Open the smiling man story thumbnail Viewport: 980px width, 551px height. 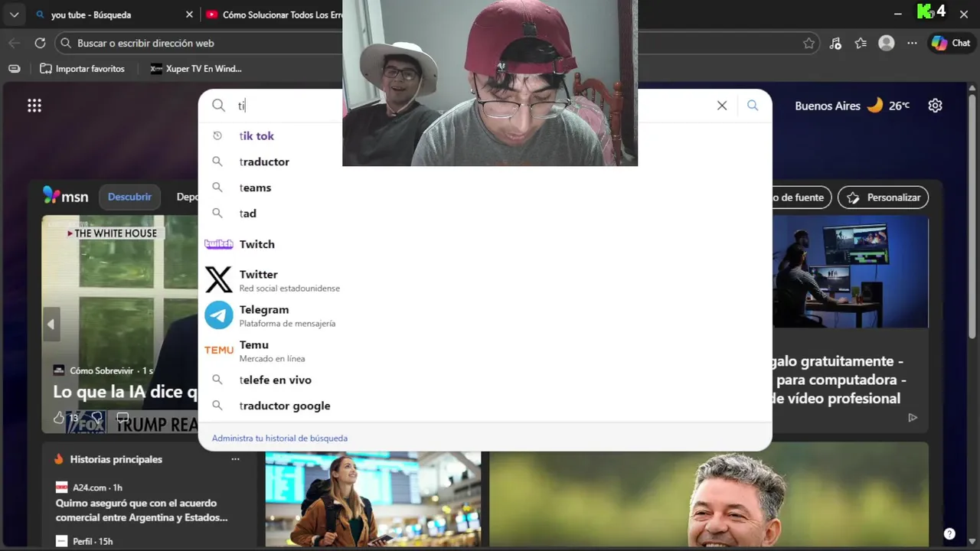coord(709,495)
